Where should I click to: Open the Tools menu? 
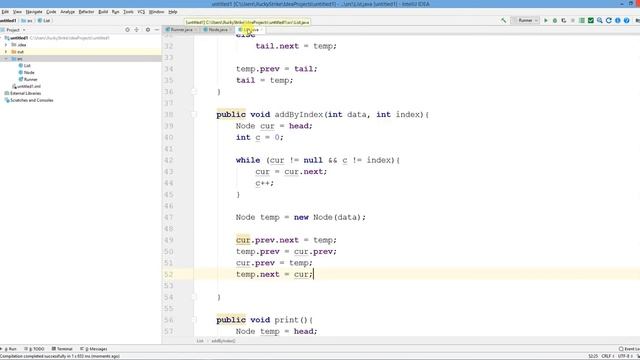coord(128,12)
